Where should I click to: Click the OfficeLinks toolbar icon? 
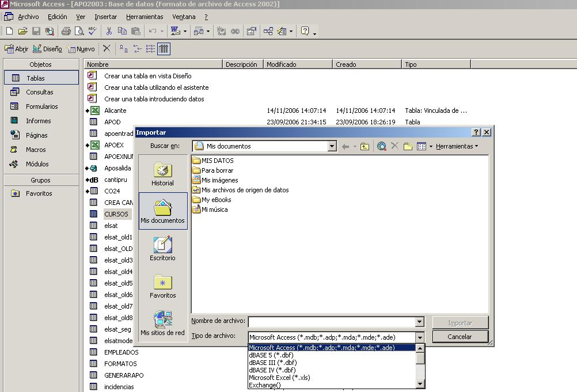(x=176, y=31)
